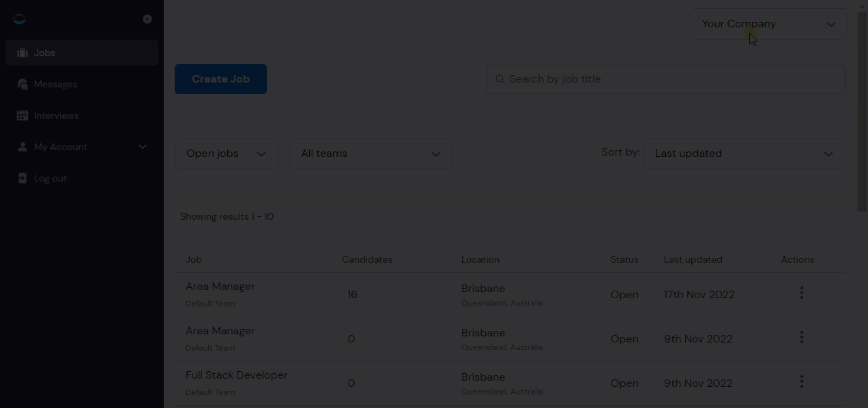Select My Account in sidebar
868x408 pixels.
[82, 147]
